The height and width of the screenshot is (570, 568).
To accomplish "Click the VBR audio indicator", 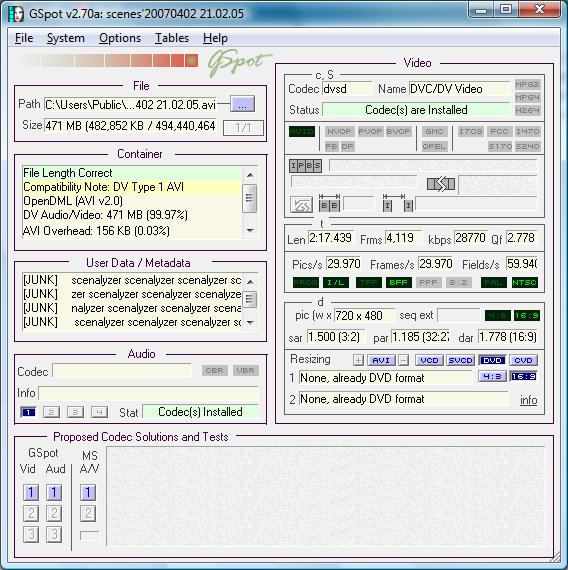I will [245, 370].
